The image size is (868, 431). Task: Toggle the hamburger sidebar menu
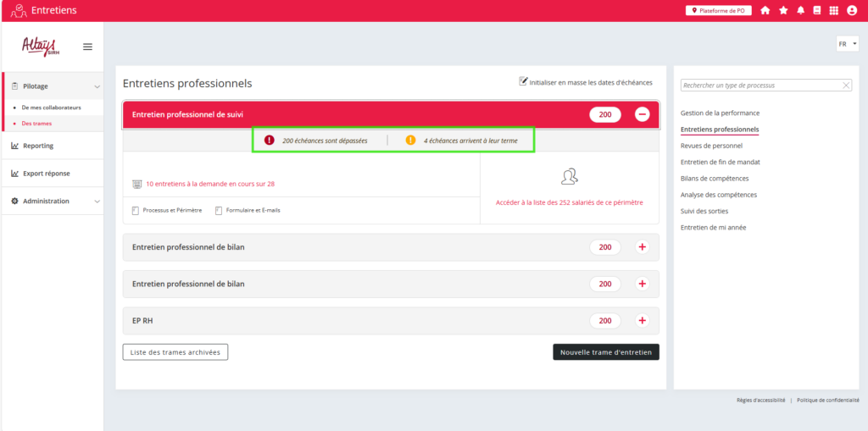[x=87, y=47]
